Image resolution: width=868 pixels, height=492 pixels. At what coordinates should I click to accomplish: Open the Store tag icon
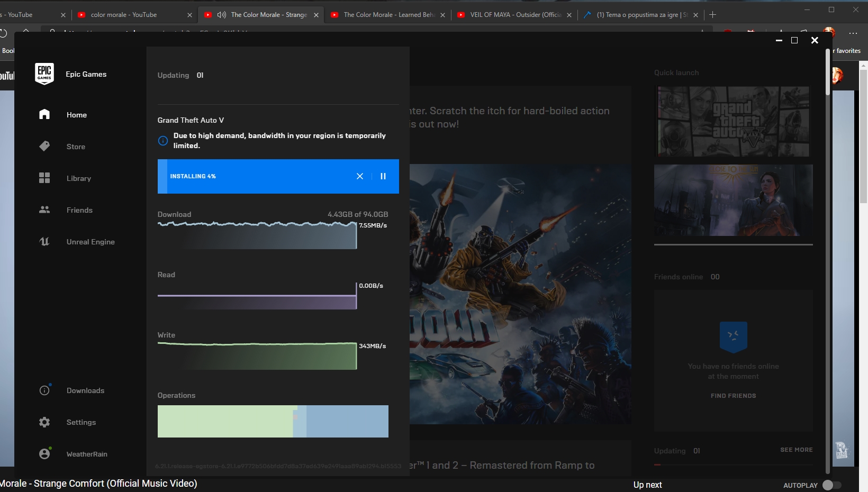click(44, 146)
